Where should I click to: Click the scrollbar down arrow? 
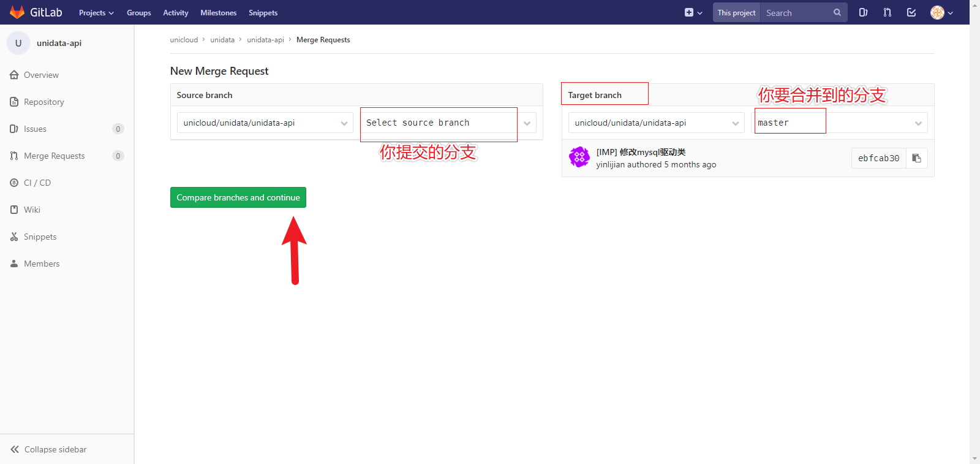click(974, 458)
